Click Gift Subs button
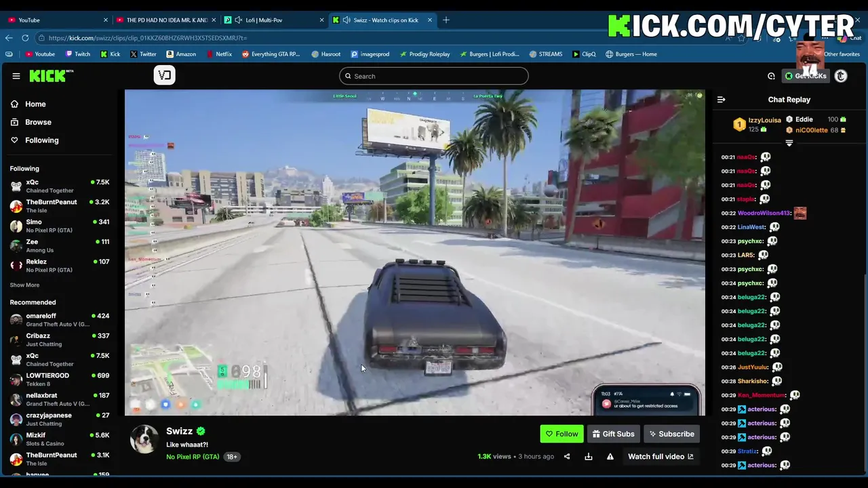 click(x=613, y=434)
